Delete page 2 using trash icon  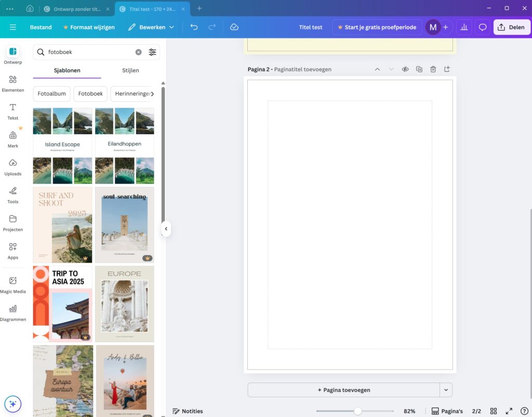coord(433,69)
